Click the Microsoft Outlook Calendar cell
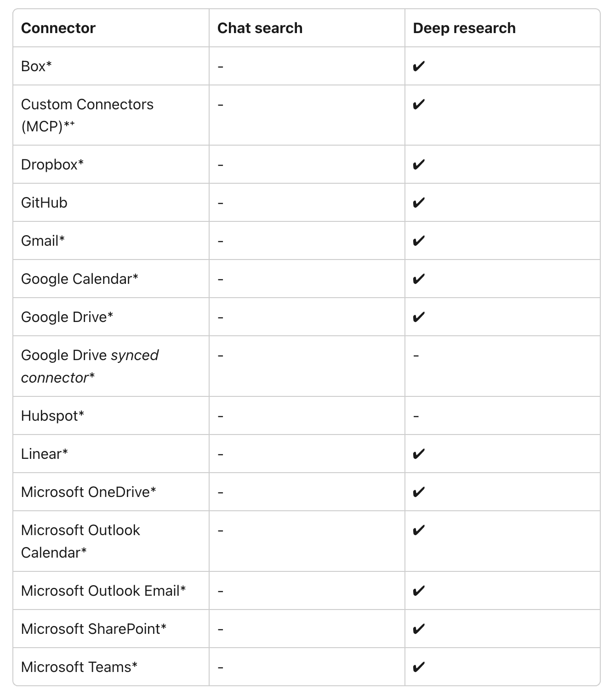The width and height of the screenshot is (615, 700). click(80, 541)
